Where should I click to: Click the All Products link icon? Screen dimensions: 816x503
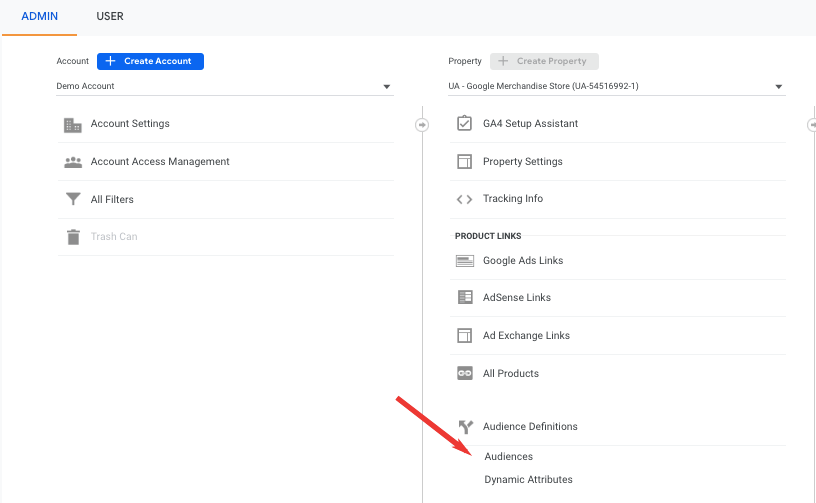coord(465,373)
